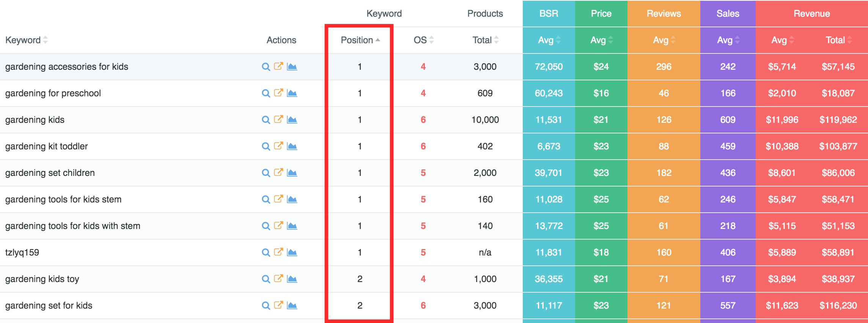Show chart icon for 'gardening for preschool'
Screen dimensions: 868x323
pos(292,93)
